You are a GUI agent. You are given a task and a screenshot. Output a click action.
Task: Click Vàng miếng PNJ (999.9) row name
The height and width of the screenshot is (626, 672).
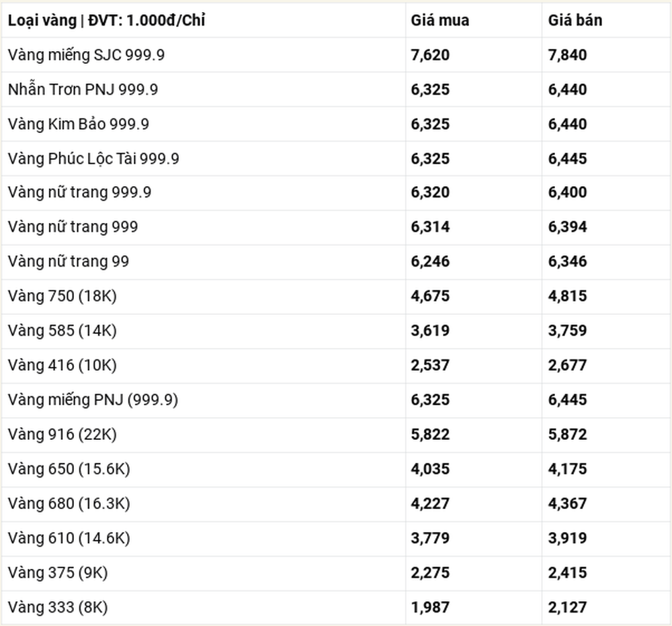tap(93, 400)
